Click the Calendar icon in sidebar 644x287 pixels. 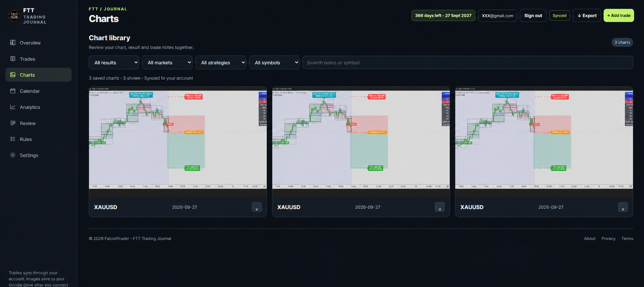pyautogui.click(x=13, y=91)
